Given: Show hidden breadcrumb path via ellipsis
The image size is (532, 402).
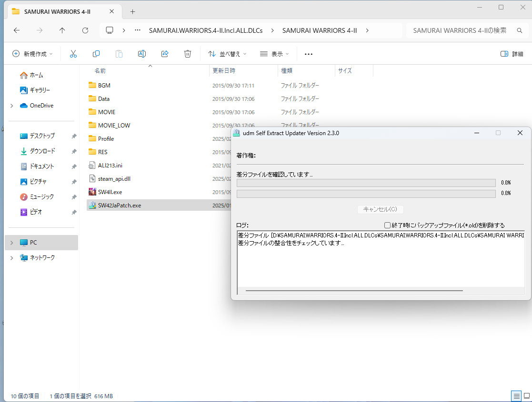Looking at the screenshot, I should (x=138, y=30).
